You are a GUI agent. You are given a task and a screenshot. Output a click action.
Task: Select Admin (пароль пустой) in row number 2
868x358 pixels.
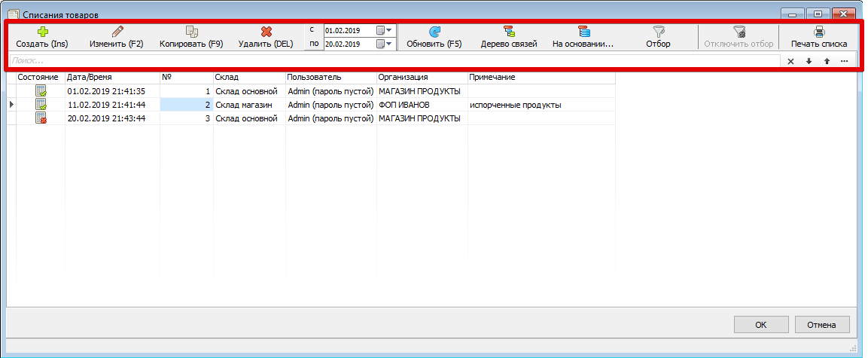point(331,104)
